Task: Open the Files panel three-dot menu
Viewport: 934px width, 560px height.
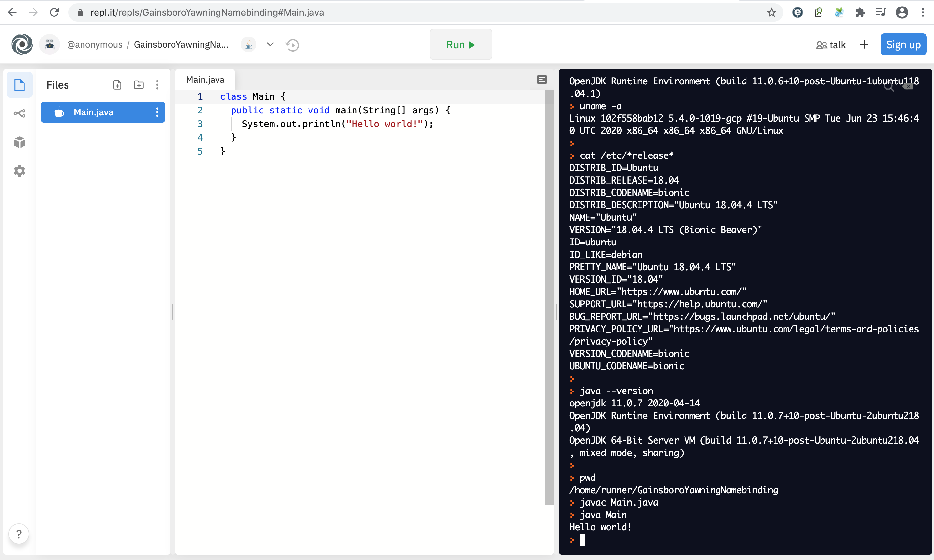Action: 157,84
